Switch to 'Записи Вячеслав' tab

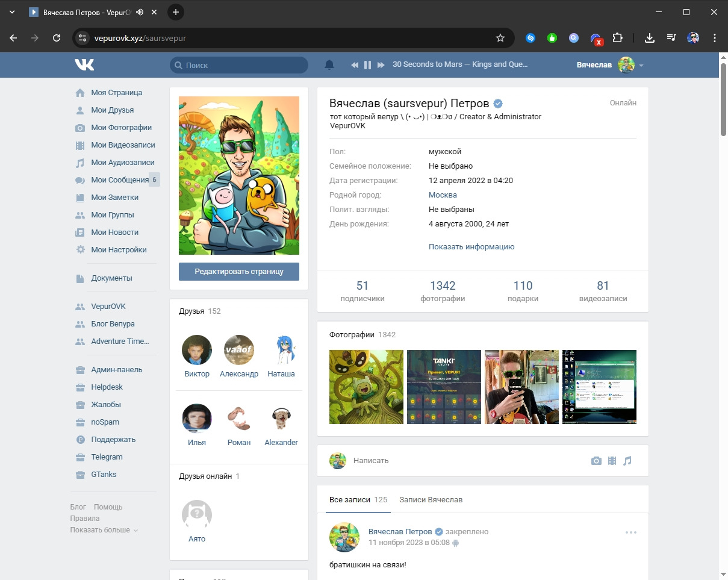click(431, 500)
